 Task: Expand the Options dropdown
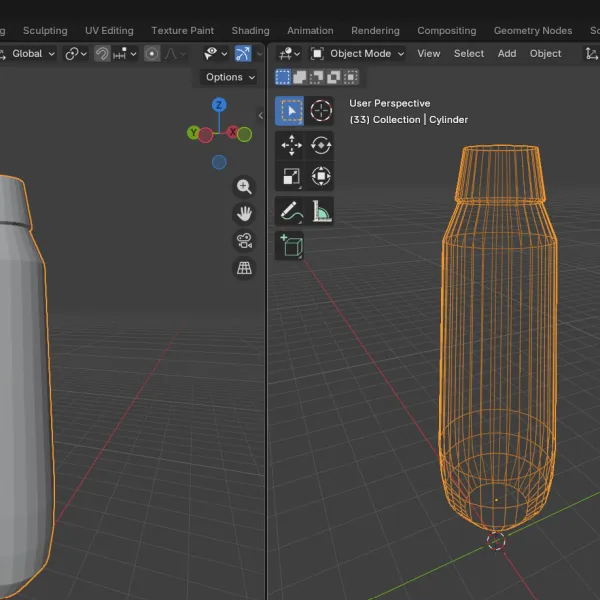230,77
